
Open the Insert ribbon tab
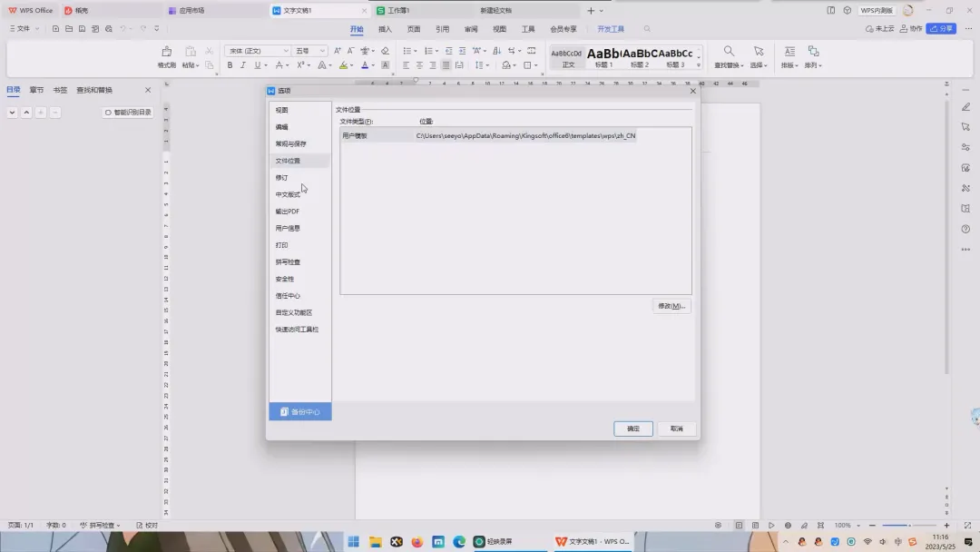385,29
